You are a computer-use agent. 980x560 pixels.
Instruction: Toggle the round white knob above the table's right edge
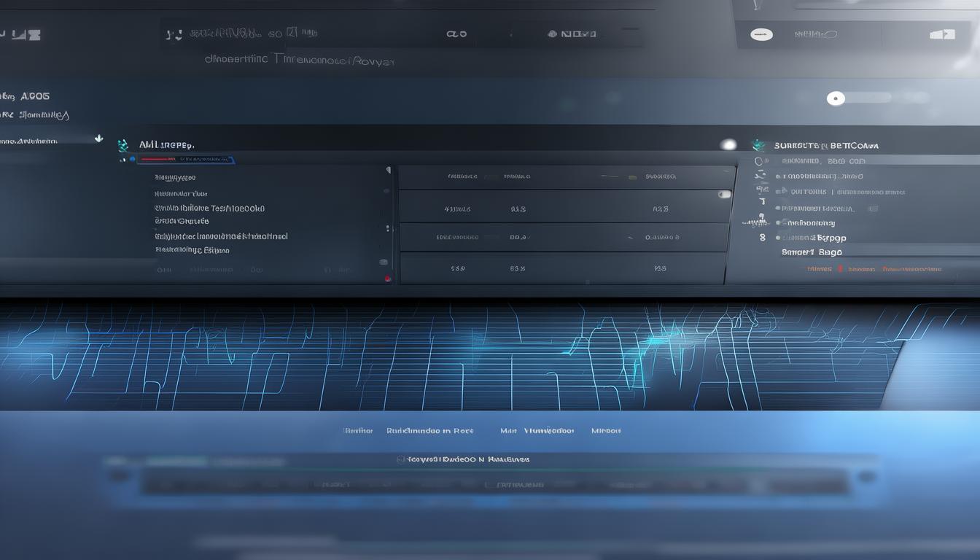pos(728,145)
